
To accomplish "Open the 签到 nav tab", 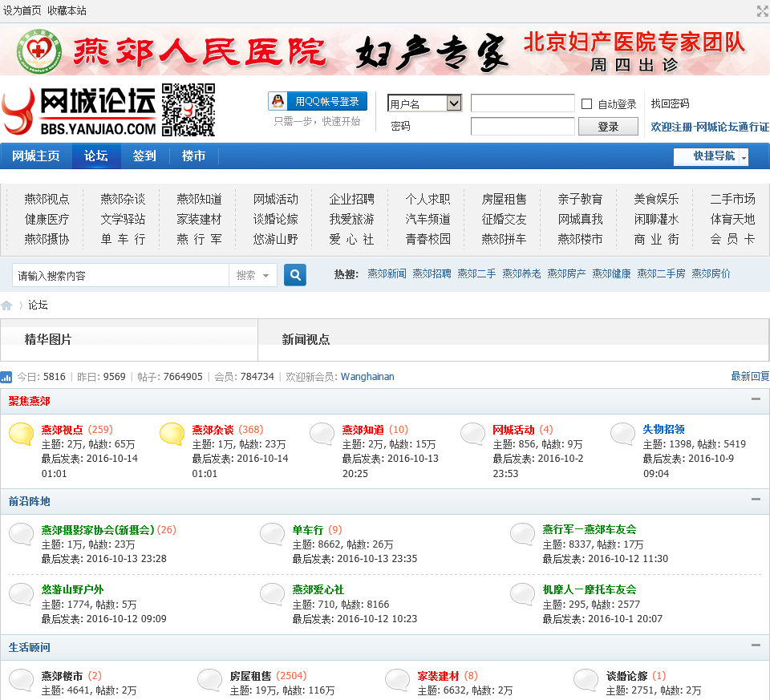I will (x=144, y=156).
